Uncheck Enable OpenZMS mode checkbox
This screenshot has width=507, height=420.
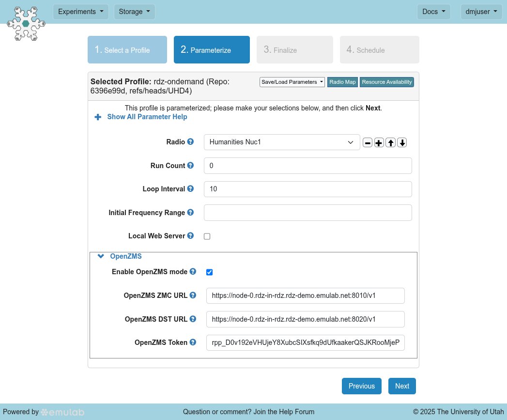(209, 272)
